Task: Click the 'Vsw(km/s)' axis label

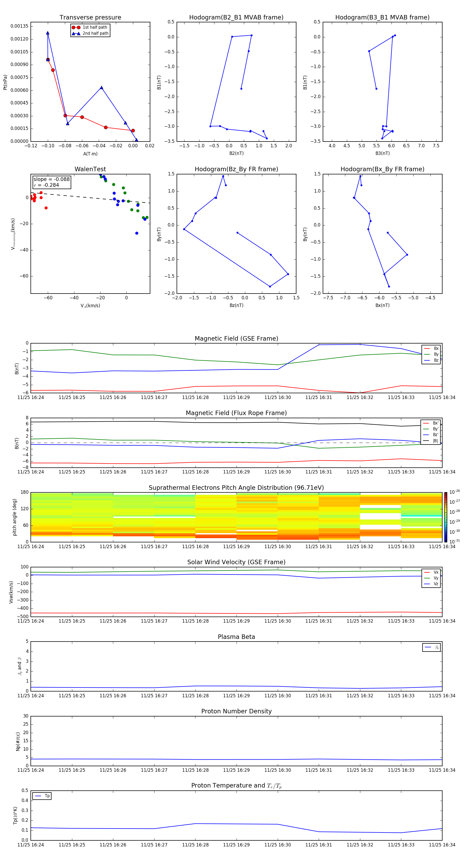Action: click(11, 592)
